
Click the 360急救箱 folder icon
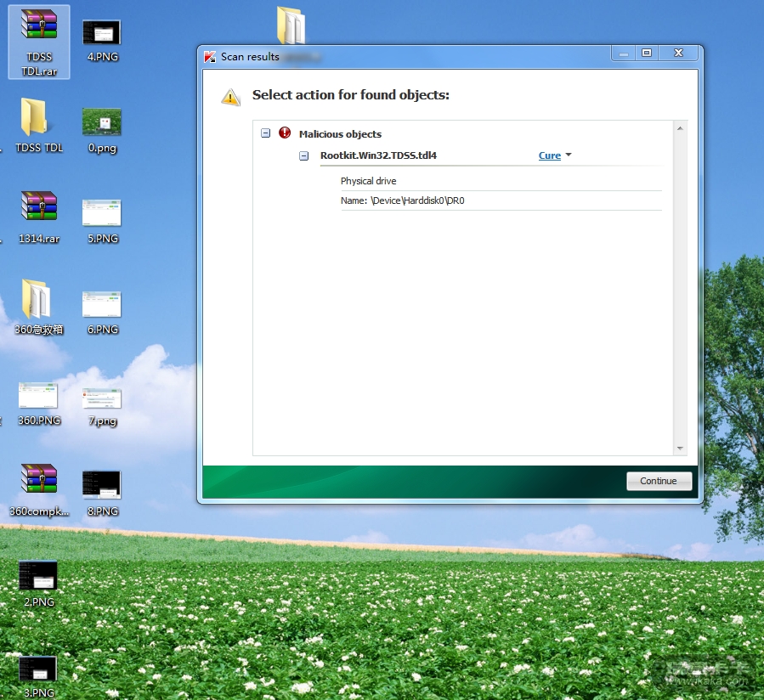pos(37,300)
